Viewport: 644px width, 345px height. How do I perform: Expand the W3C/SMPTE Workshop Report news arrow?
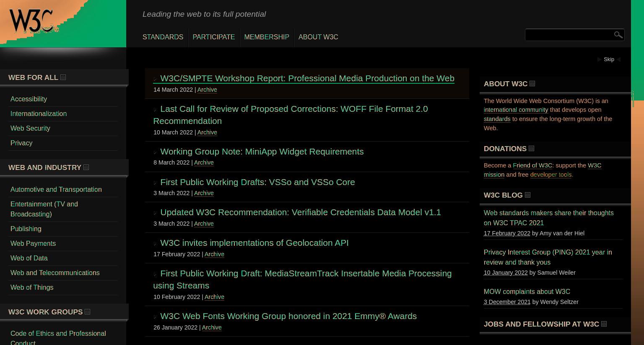[156, 79]
